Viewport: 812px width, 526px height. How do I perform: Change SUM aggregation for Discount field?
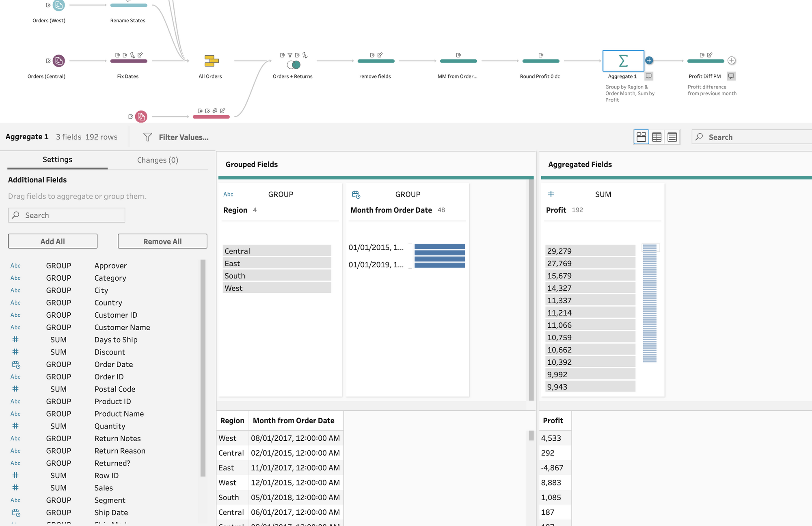(x=58, y=352)
